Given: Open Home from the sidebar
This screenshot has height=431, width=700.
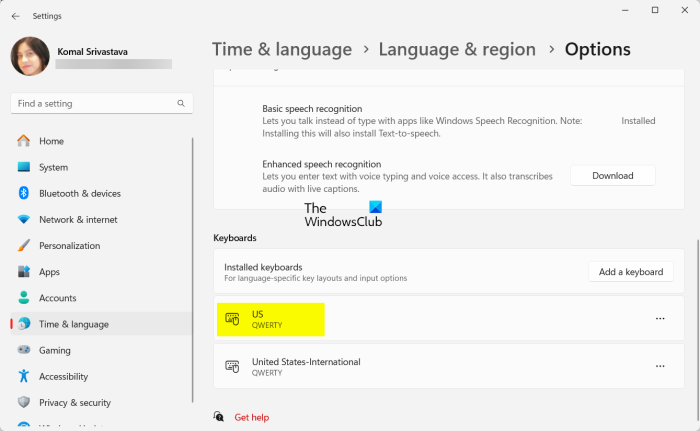Looking at the screenshot, I should 51,141.
